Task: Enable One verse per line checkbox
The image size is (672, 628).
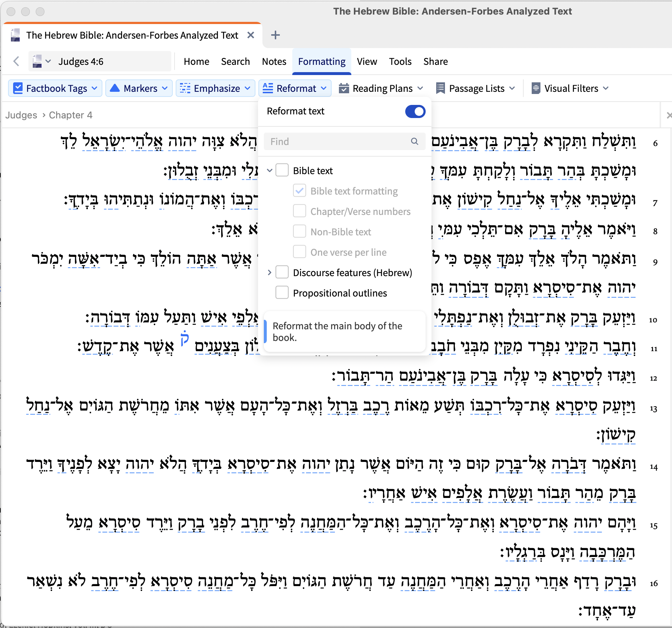Action: [300, 252]
